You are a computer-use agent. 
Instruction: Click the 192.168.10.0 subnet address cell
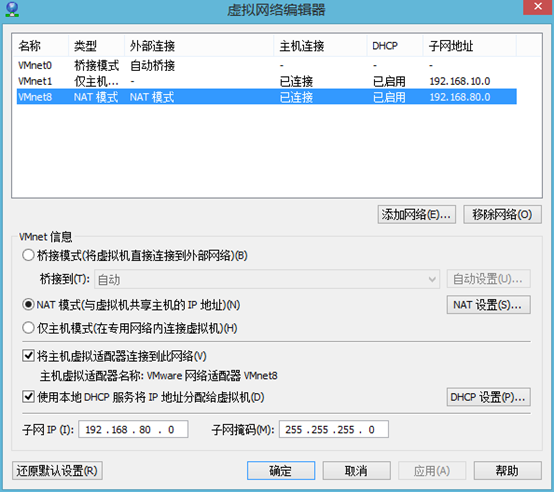(460, 81)
